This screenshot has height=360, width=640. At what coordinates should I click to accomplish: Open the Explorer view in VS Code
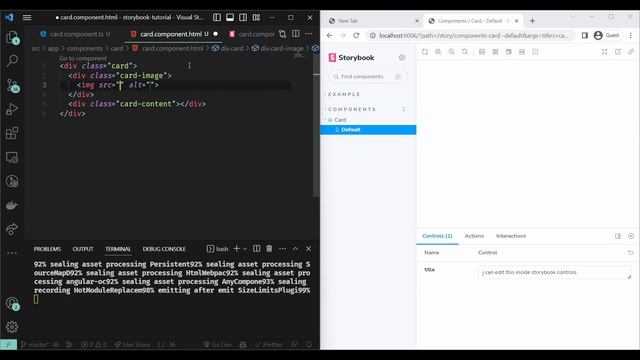pyautogui.click(x=12, y=38)
